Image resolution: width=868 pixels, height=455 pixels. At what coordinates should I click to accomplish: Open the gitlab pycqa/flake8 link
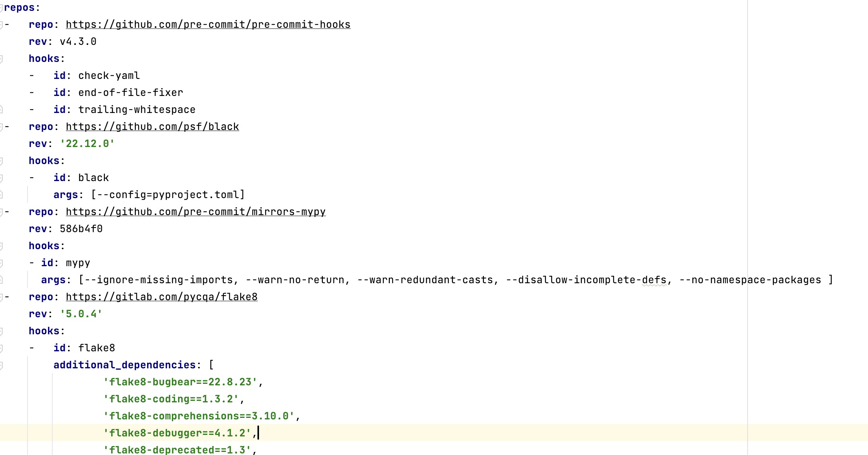(161, 297)
